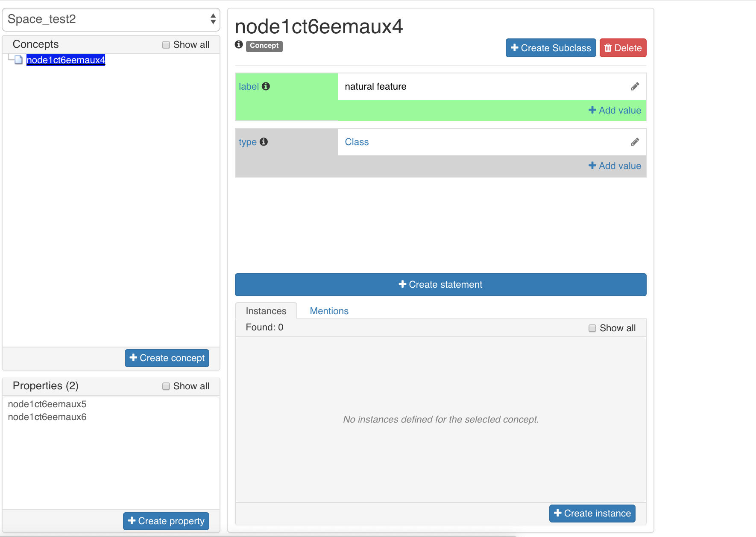Screen dimensions: 756x537
Task: Toggle Show all checkbox in Instances tab
Action: click(592, 328)
